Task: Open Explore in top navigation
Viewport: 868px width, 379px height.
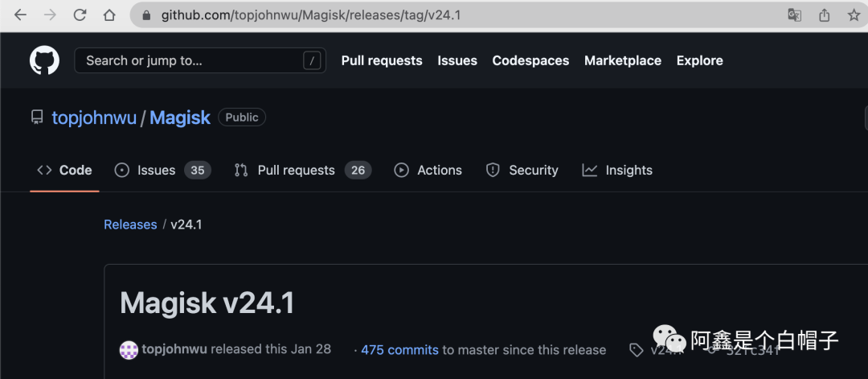Action: (x=700, y=60)
